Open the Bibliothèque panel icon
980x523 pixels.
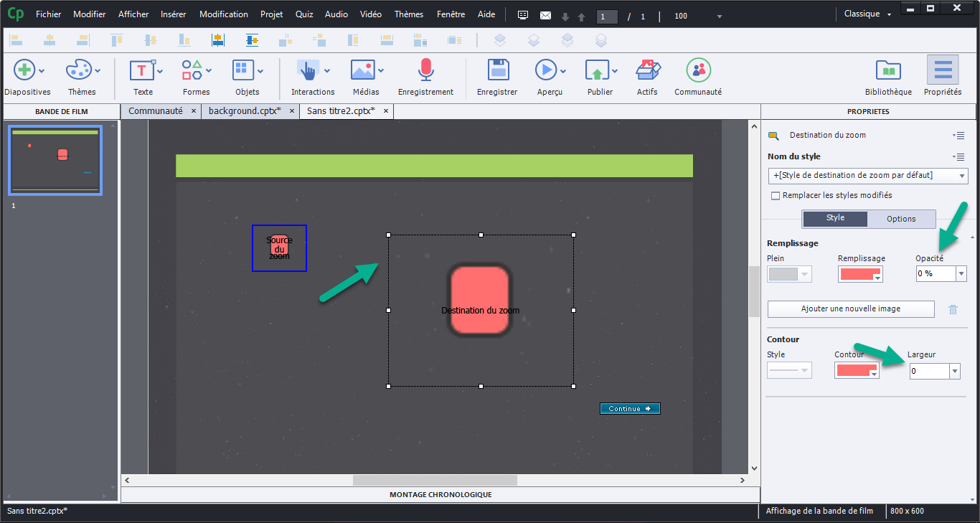coord(888,70)
